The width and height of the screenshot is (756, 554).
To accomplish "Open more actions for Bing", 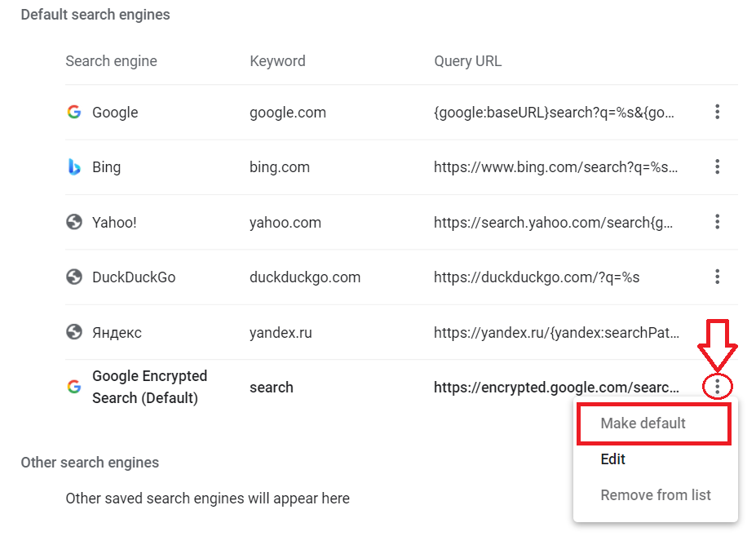I will coord(717,167).
